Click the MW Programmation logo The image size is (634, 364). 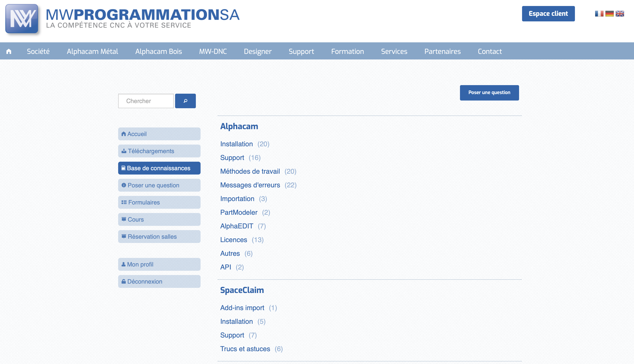(x=22, y=19)
